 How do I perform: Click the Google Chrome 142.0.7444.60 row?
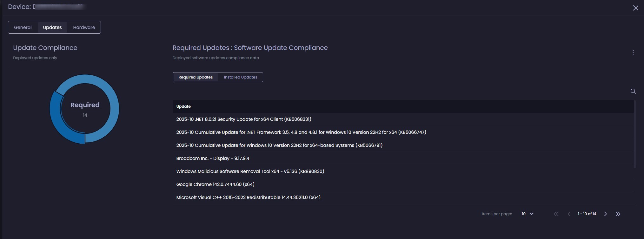[x=215, y=184]
